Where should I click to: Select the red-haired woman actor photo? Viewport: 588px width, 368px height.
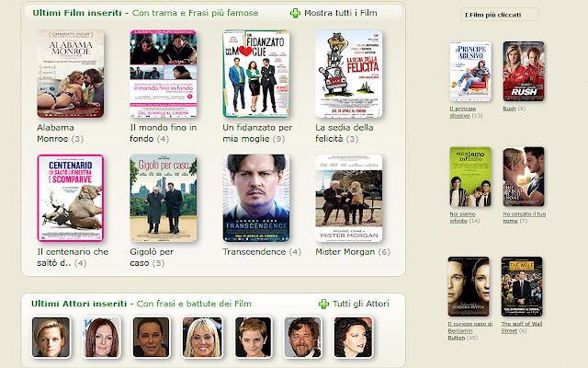click(x=102, y=337)
